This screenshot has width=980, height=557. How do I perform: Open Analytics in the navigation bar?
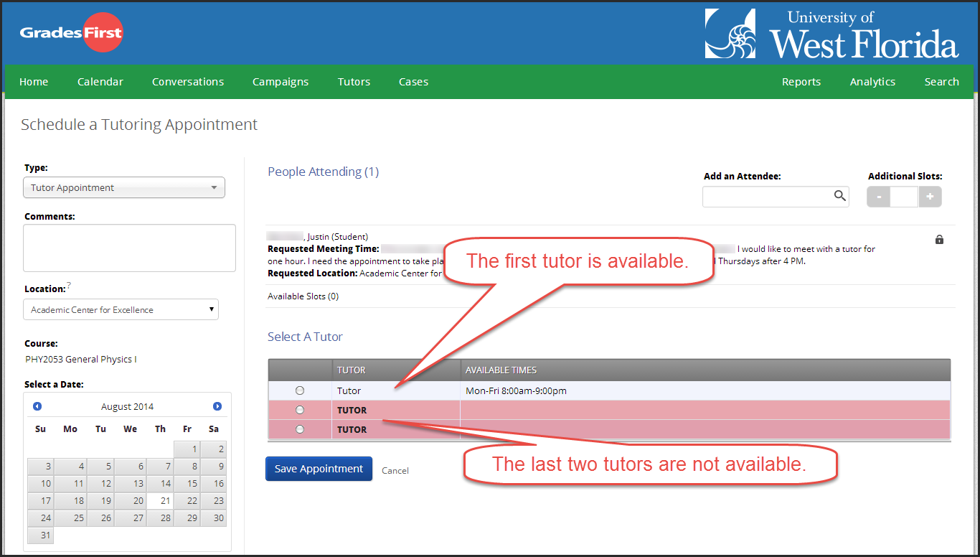pos(872,82)
